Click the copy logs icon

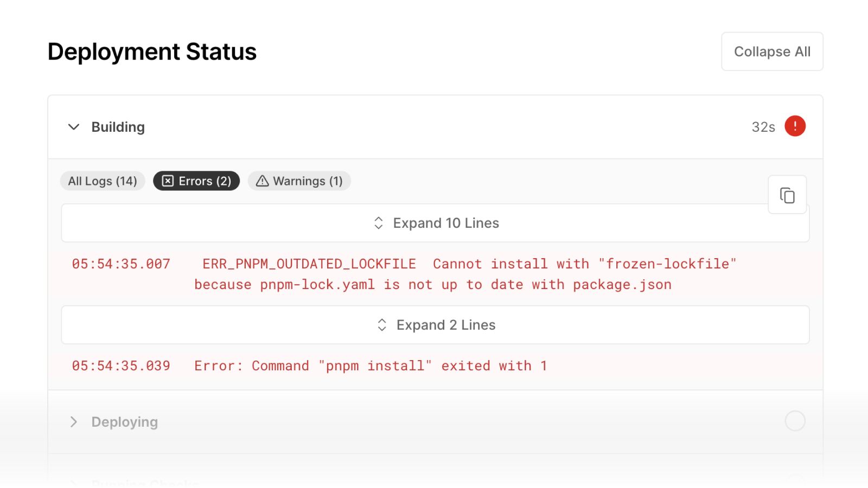pyautogui.click(x=787, y=194)
